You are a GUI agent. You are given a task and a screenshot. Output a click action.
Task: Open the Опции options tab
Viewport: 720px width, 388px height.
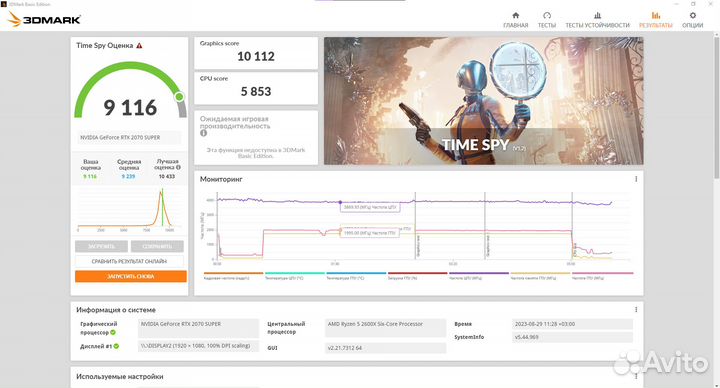692,20
